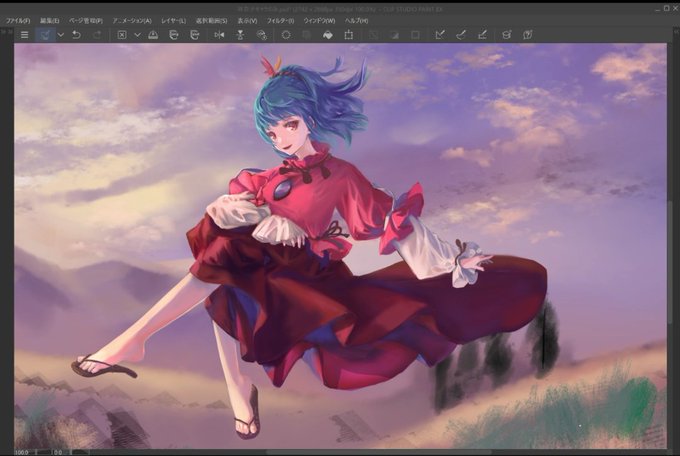
Task: Click the second Fill bucket icon
Action: click(x=195, y=35)
